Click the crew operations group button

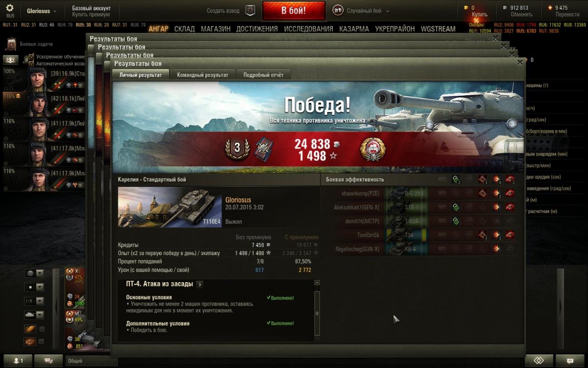click(11, 60)
